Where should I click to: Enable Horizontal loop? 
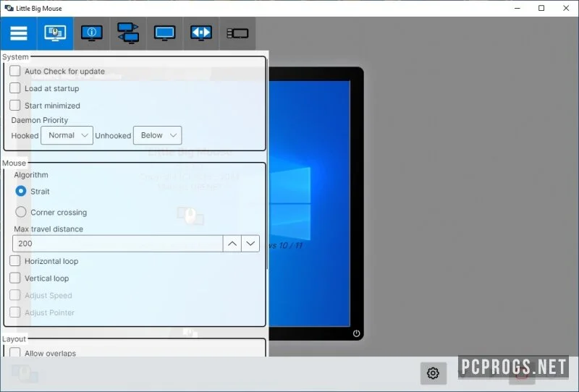pyautogui.click(x=14, y=261)
